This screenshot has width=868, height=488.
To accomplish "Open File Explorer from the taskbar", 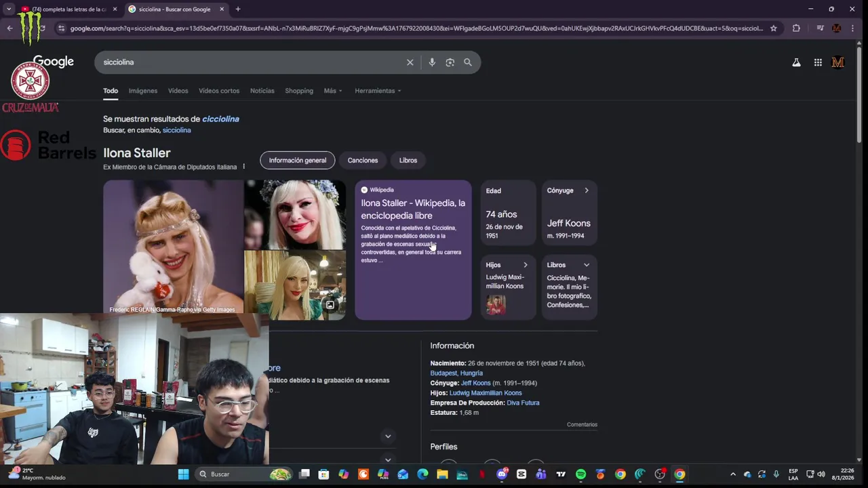I will [442, 474].
